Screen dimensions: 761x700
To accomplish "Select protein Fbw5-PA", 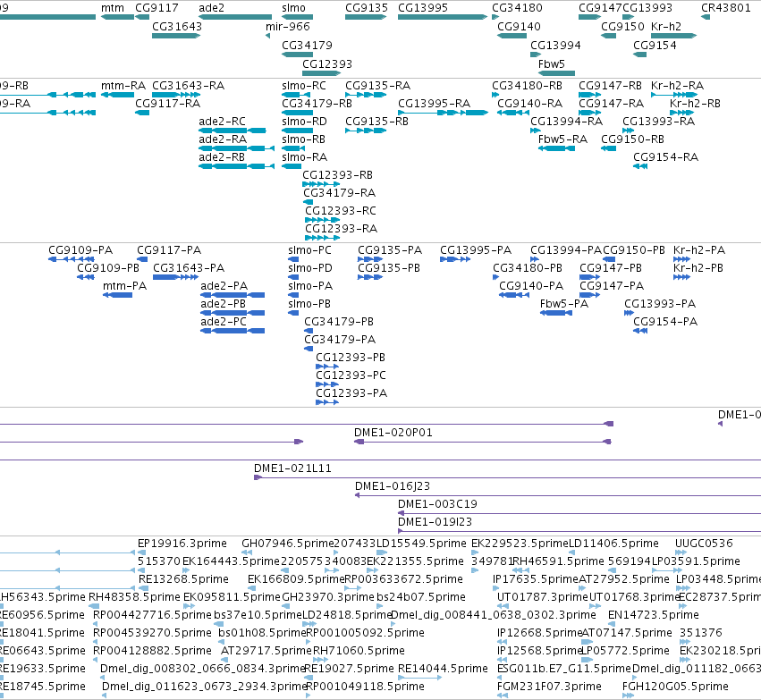I will pyautogui.click(x=556, y=313).
